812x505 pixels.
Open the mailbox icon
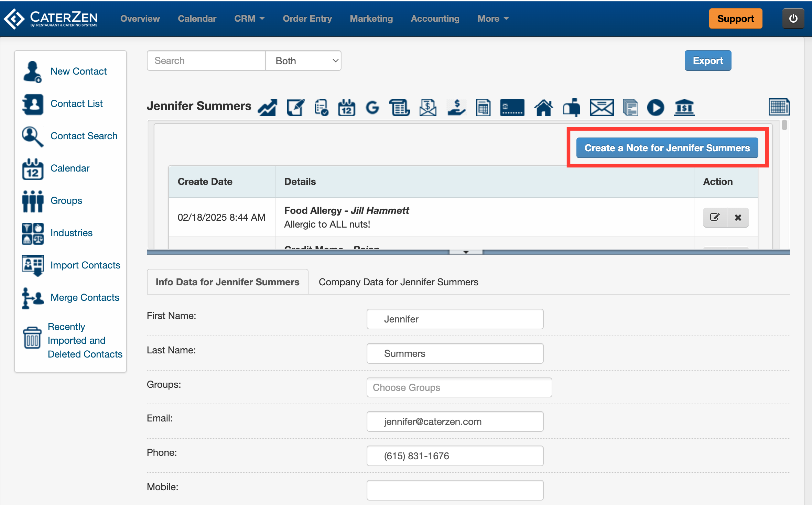point(571,108)
